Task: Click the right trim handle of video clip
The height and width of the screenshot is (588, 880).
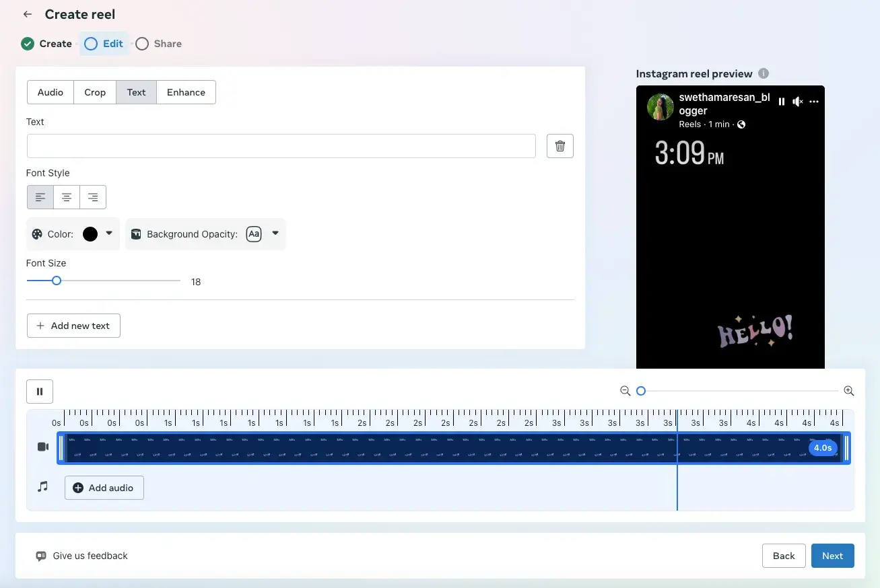Action: (846, 448)
